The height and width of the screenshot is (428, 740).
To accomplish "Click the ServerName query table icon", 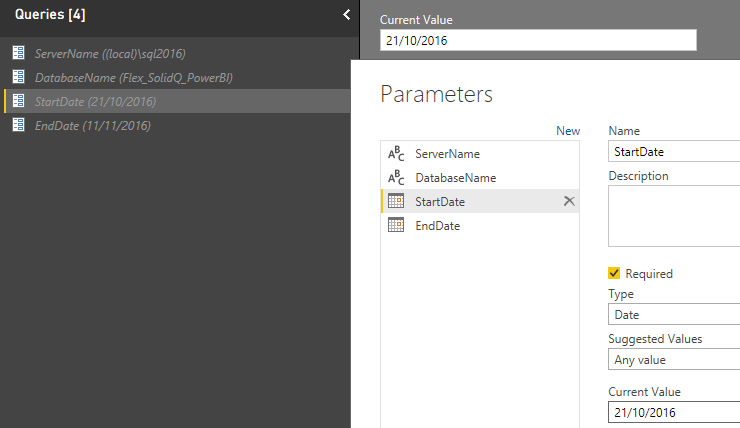I will pyautogui.click(x=18, y=53).
